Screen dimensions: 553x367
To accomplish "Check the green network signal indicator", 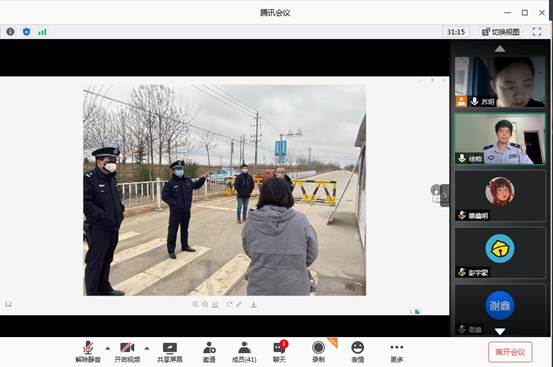I will click(x=42, y=32).
